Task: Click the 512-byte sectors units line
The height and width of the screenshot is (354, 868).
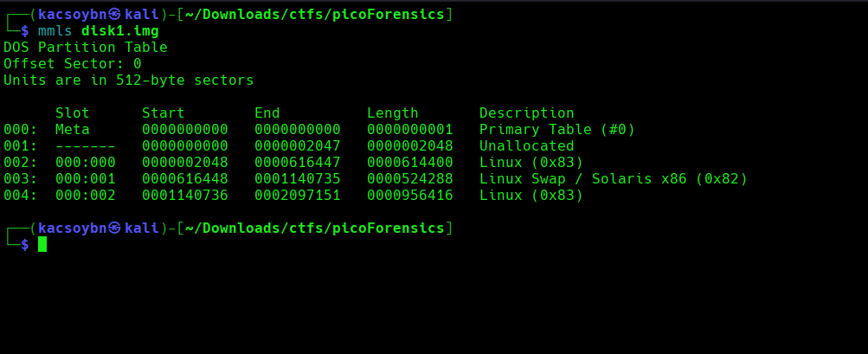Action: pyautogui.click(x=129, y=80)
